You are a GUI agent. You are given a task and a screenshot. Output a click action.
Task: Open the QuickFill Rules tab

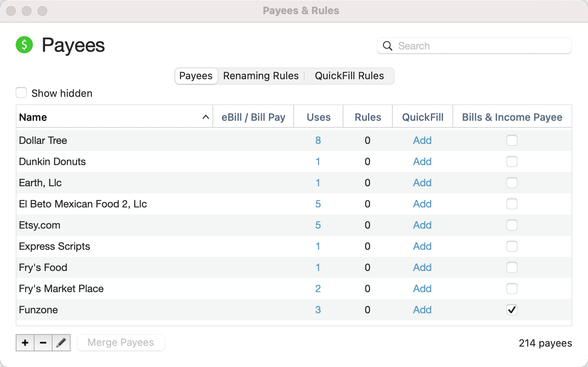point(349,76)
